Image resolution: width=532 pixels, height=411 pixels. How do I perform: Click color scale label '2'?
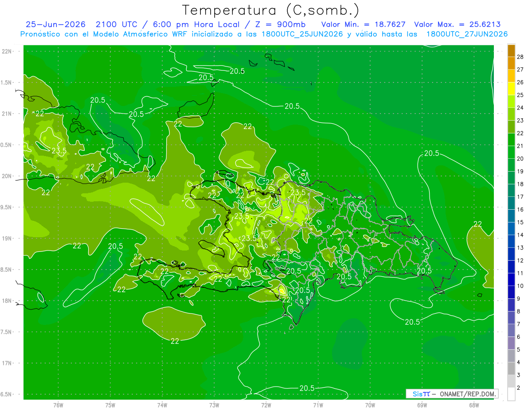pos(519,388)
